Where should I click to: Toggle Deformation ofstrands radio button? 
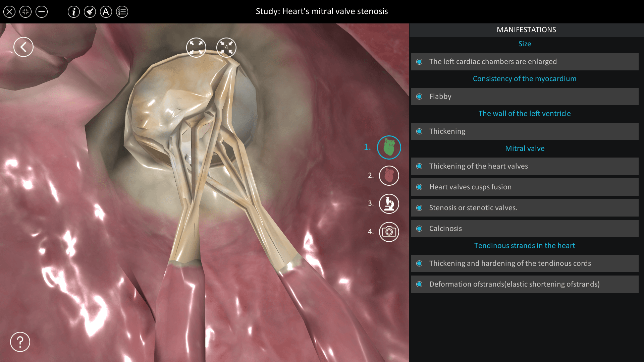pos(419,284)
